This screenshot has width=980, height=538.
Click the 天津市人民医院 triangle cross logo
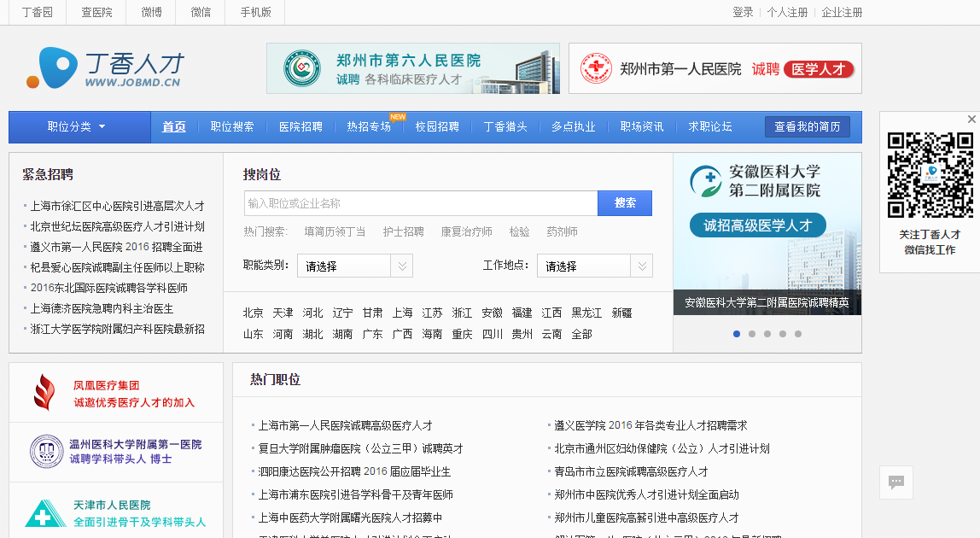45,513
